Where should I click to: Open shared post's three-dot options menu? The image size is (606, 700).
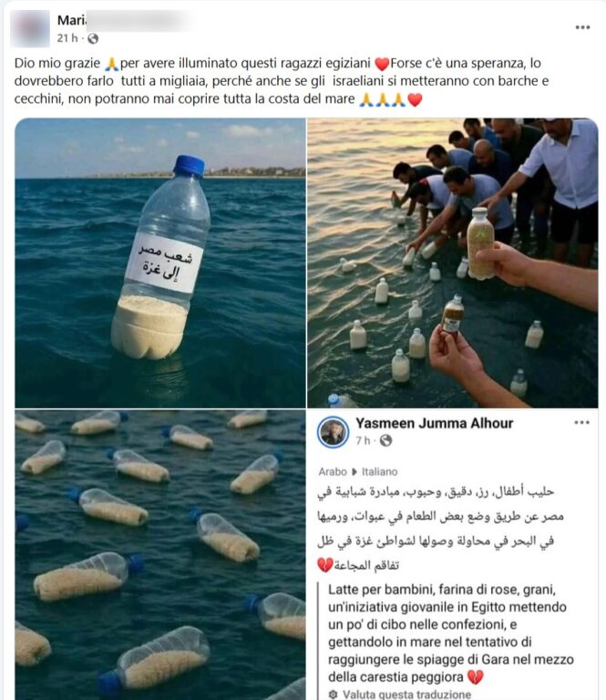tap(582, 423)
